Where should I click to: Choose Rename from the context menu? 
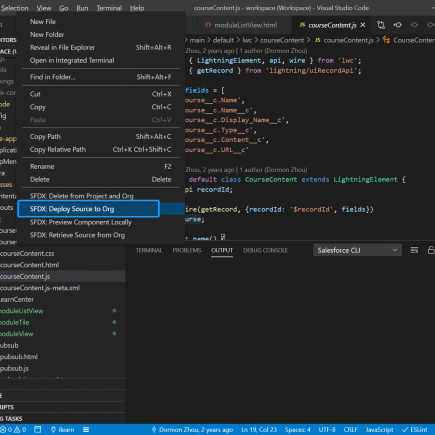101,167
